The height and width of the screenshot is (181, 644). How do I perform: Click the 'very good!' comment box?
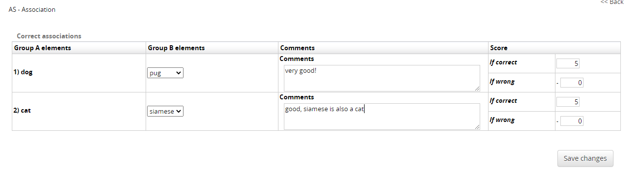pyautogui.click(x=382, y=78)
